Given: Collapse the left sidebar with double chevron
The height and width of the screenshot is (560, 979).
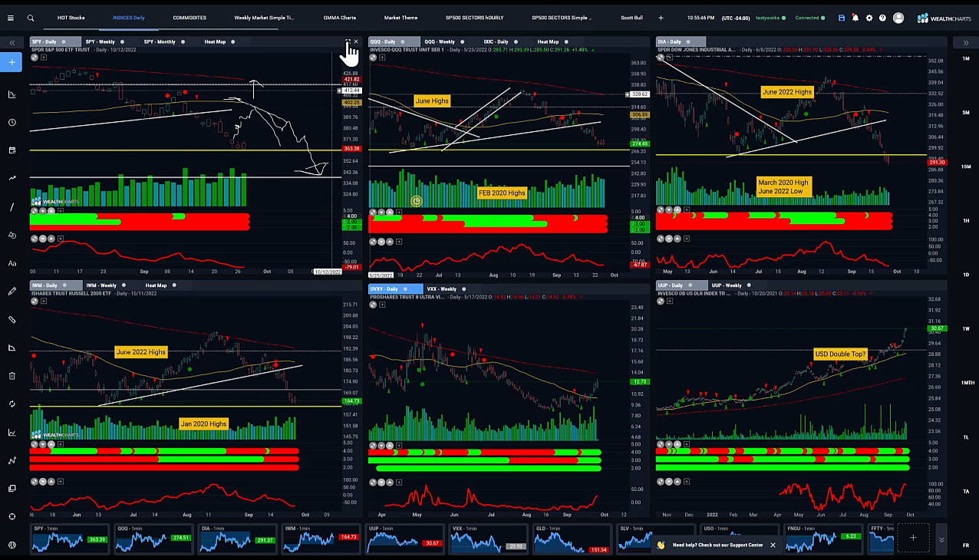Looking at the screenshot, I should tap(12, 44).
